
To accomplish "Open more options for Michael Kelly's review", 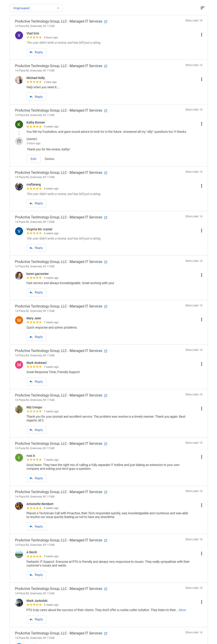I will pos(202,79).
